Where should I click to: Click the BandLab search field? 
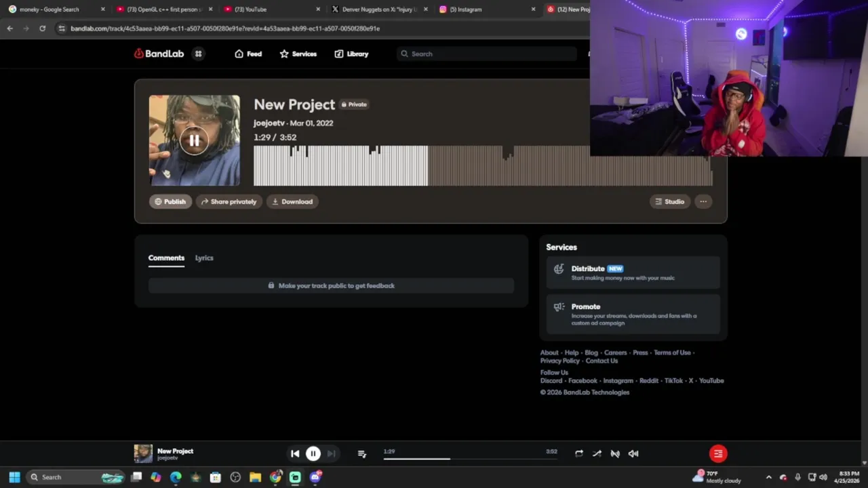(x=487, y=54)
